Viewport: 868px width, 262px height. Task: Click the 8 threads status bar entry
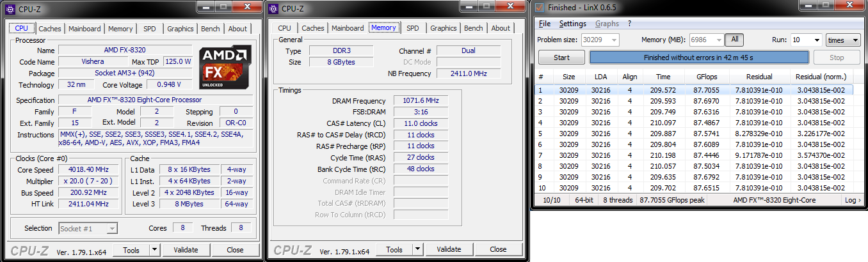(x=618, y=200)
